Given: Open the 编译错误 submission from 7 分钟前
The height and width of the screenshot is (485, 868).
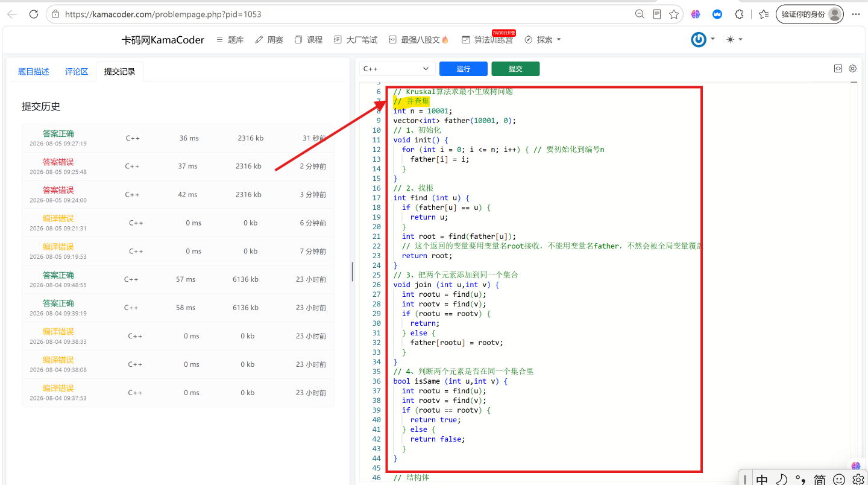Looking at the screenshot, I should 178,251.
